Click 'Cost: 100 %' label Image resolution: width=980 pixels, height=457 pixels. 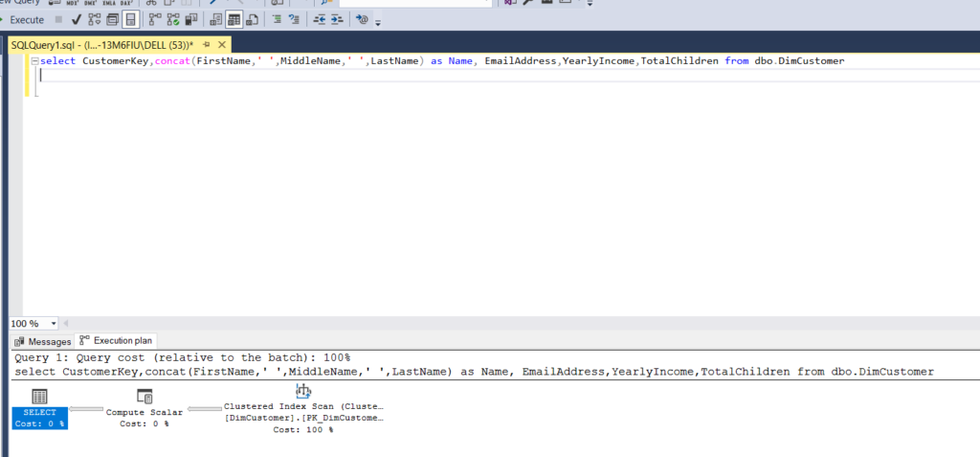tap(303, 430)
